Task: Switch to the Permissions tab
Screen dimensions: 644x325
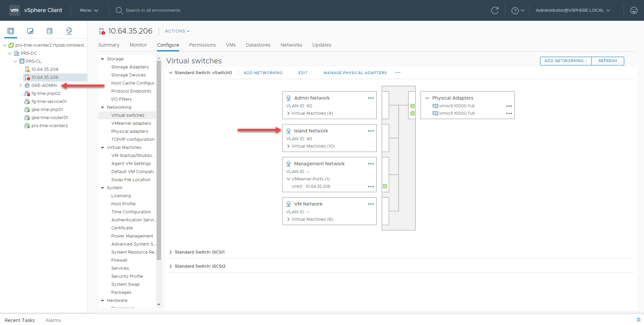Action: click(x=202, y=45)
